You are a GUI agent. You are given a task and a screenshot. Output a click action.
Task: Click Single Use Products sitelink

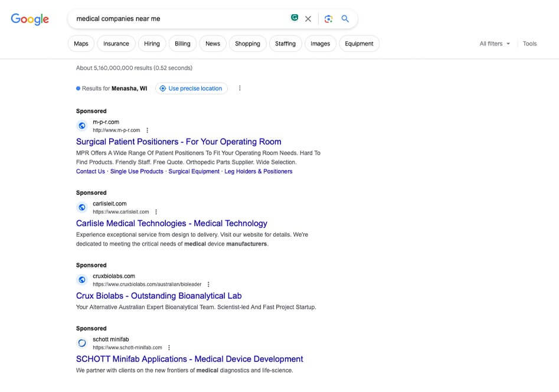136,171
